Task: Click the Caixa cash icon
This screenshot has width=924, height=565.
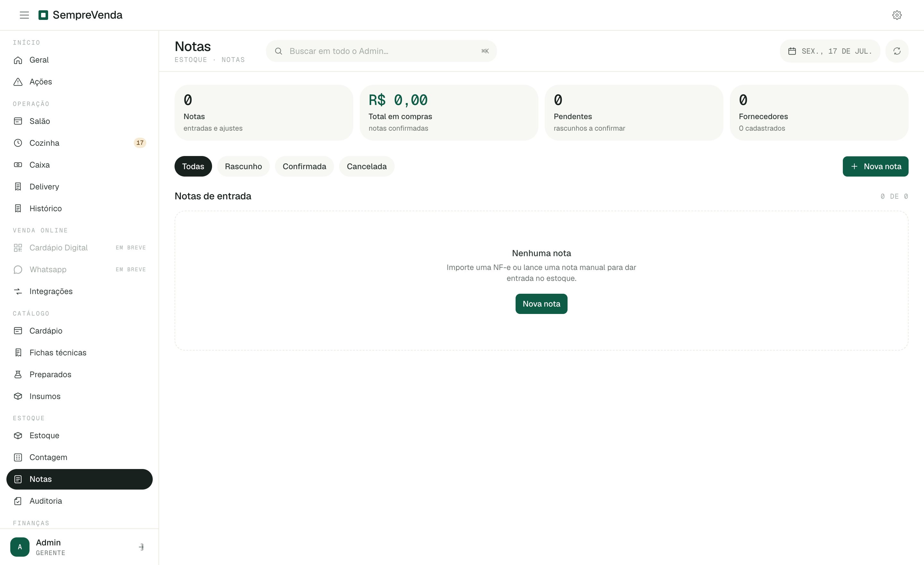Action: 18,165
